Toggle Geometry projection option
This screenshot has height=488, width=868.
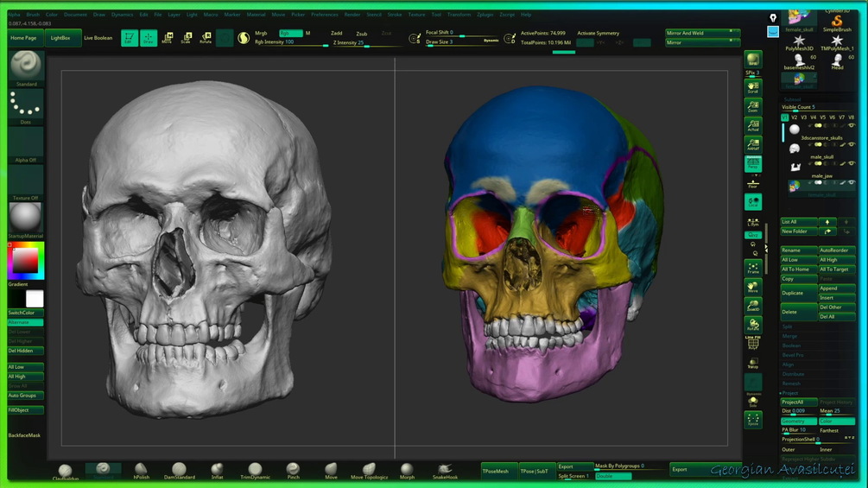click(799, 421)
